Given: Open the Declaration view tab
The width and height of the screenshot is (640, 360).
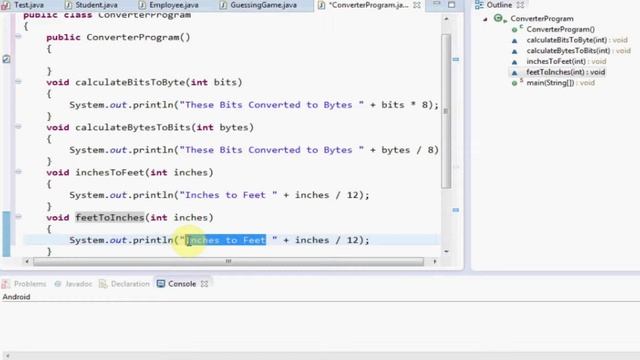Looking at the screenshot, I should (124, 284).
